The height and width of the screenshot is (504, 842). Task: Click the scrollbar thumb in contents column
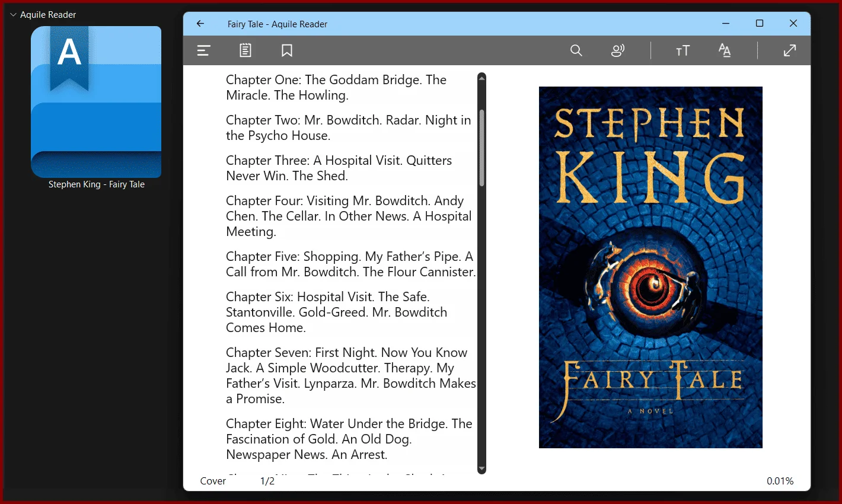tap(482, 148)
